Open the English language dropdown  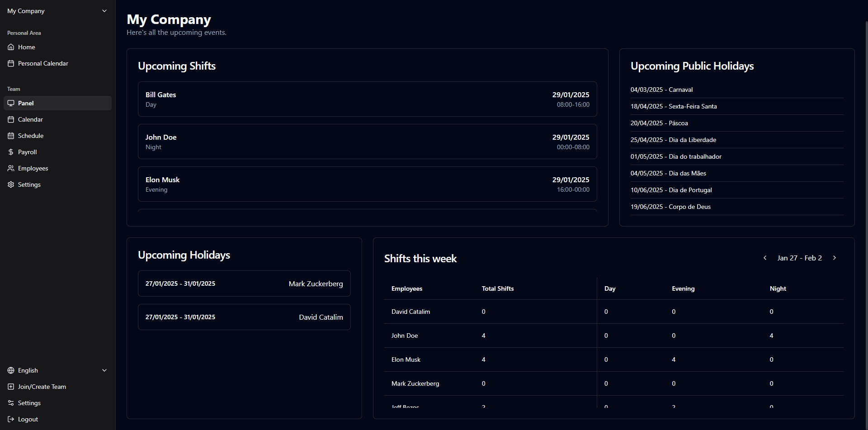[104, 370]
